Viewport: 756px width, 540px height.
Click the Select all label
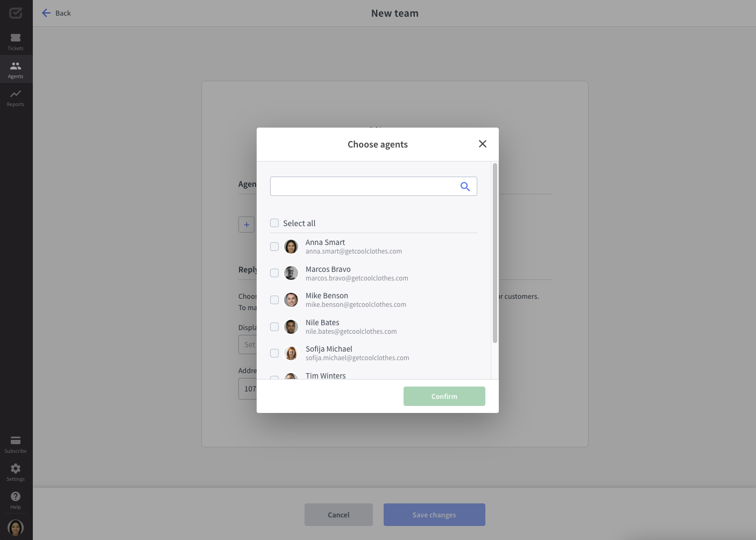(x=299, y=223)
